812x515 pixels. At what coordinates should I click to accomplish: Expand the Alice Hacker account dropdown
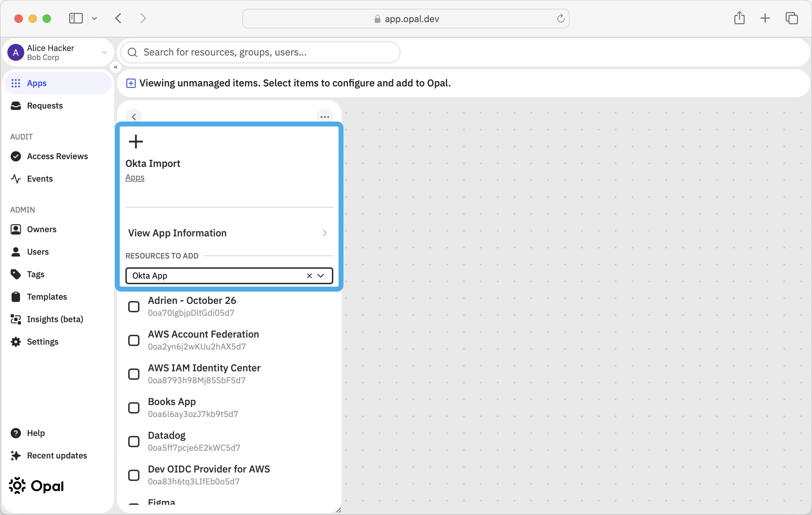coord(104,52)
